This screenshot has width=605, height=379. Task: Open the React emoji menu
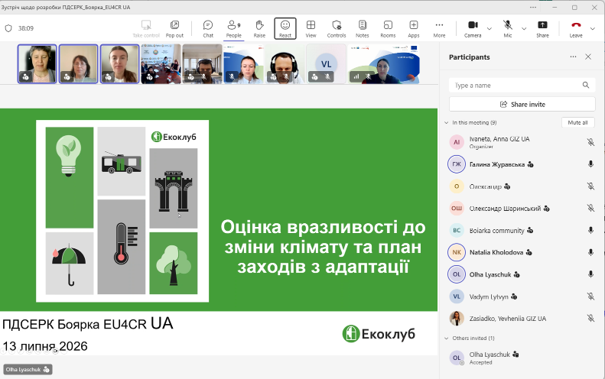coord(285,29)
